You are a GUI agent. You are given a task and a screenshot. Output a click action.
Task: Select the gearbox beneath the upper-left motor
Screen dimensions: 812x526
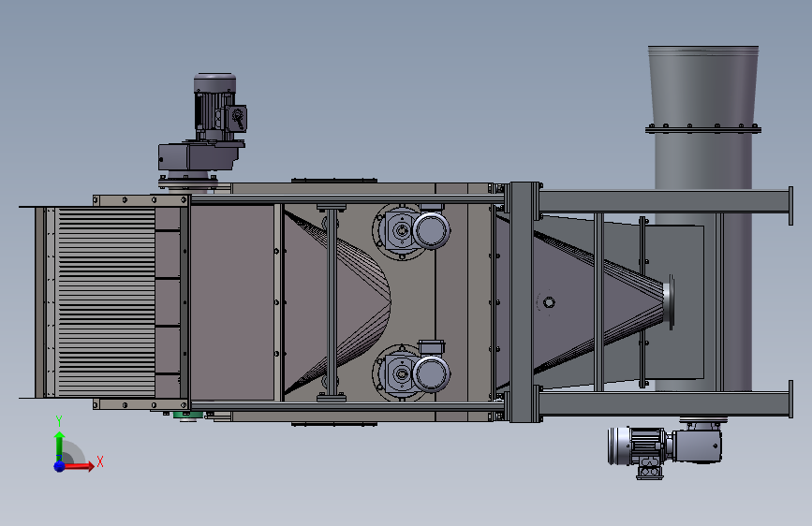point(199,155)
